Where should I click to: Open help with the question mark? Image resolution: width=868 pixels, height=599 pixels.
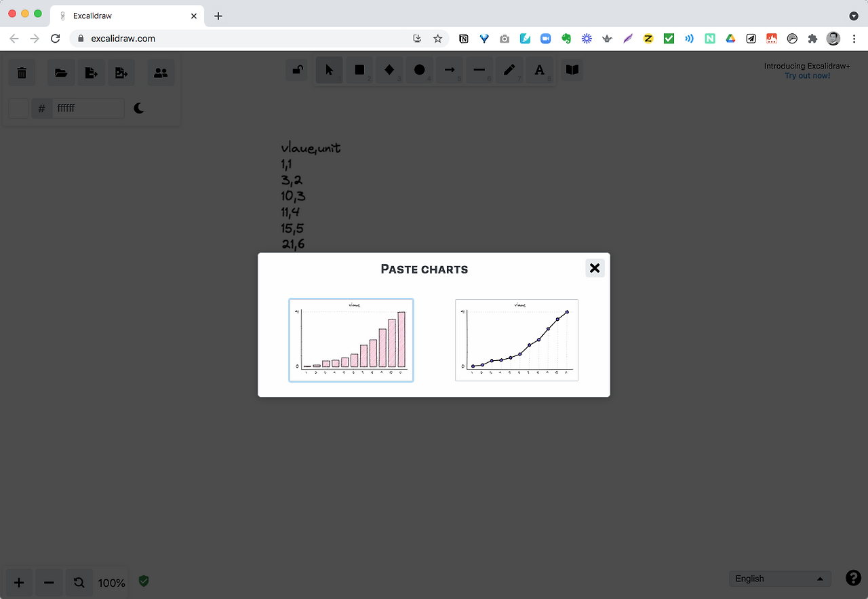coord(853,578)
